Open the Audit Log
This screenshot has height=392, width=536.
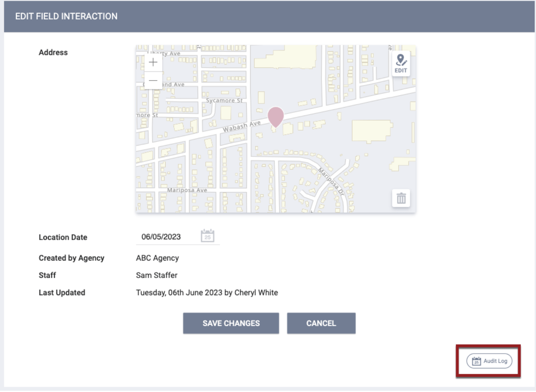coord(489,360)
